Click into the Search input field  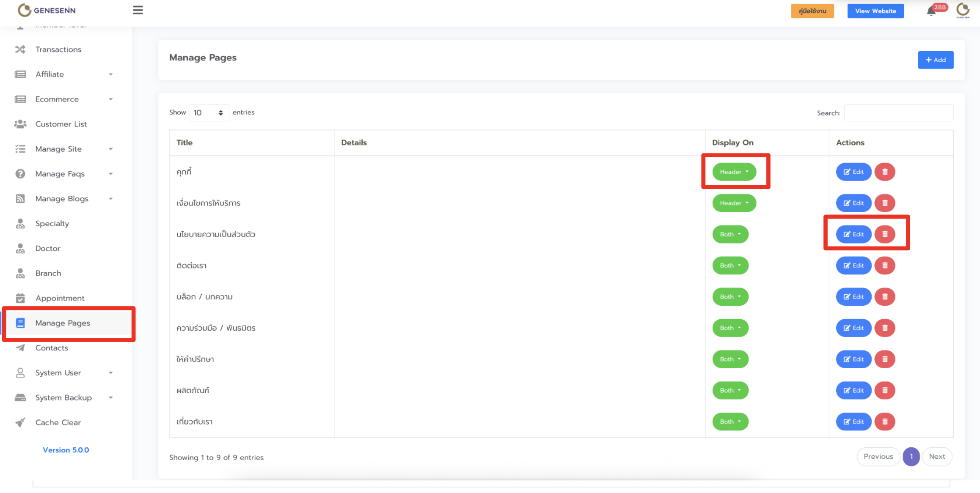[898, 113]
